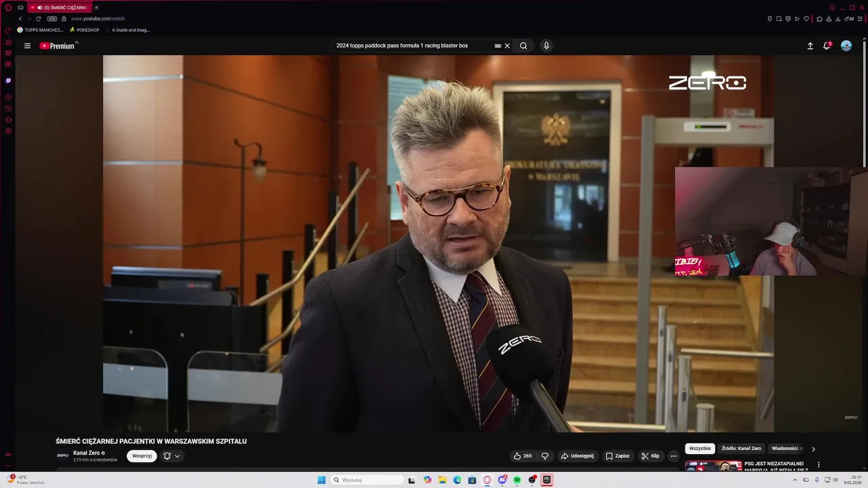Open the YouTube account avatar menu
The width and height of the screenshot is (868, 488).
(846, 45)
